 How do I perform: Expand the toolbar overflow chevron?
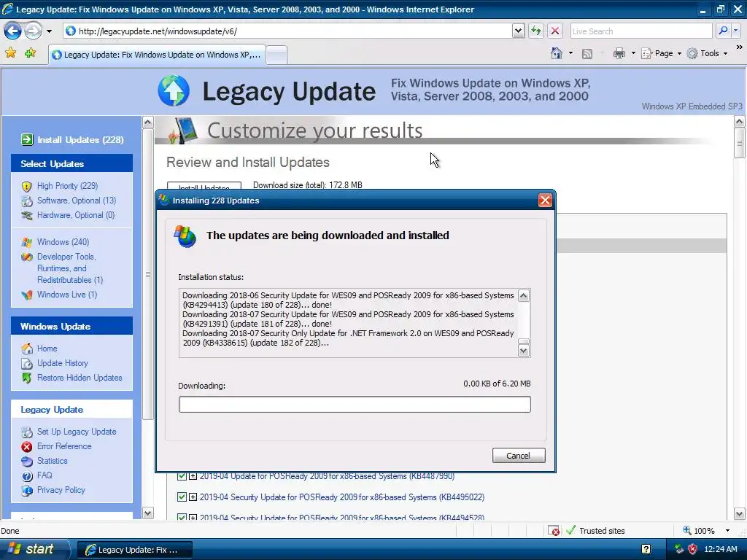tap(740, 47)
